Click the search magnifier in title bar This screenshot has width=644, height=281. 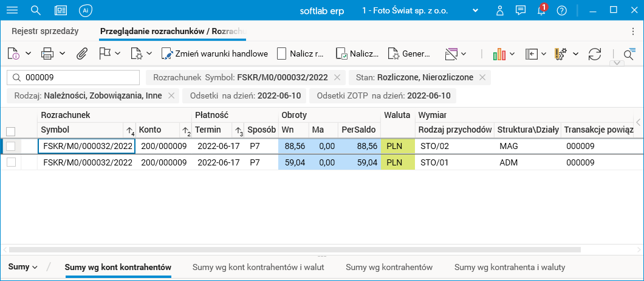(x=36, y=10)
